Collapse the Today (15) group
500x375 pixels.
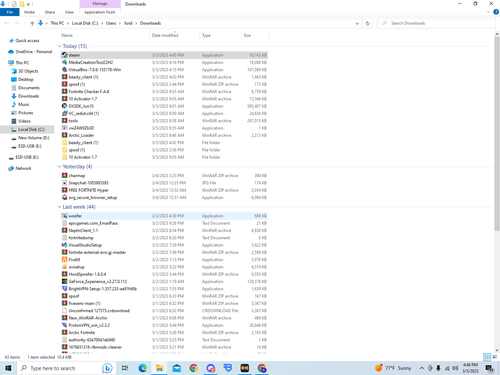coord(59,46)
